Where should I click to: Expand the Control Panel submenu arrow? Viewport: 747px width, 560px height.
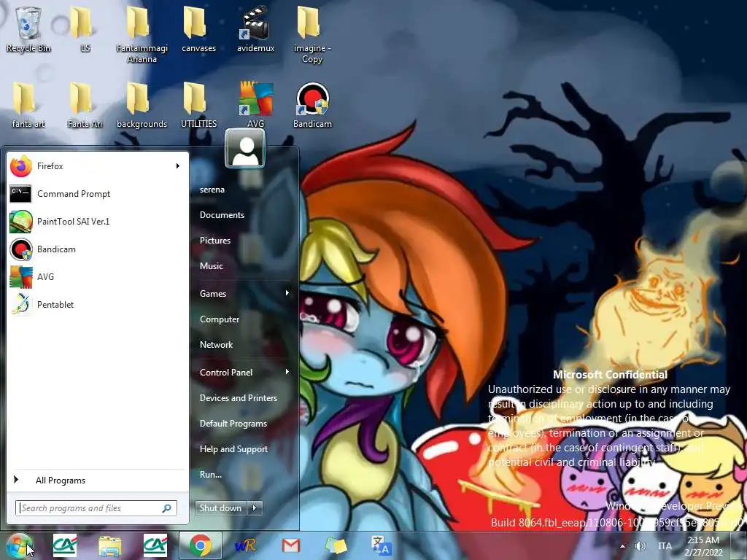tap(287, 372)
